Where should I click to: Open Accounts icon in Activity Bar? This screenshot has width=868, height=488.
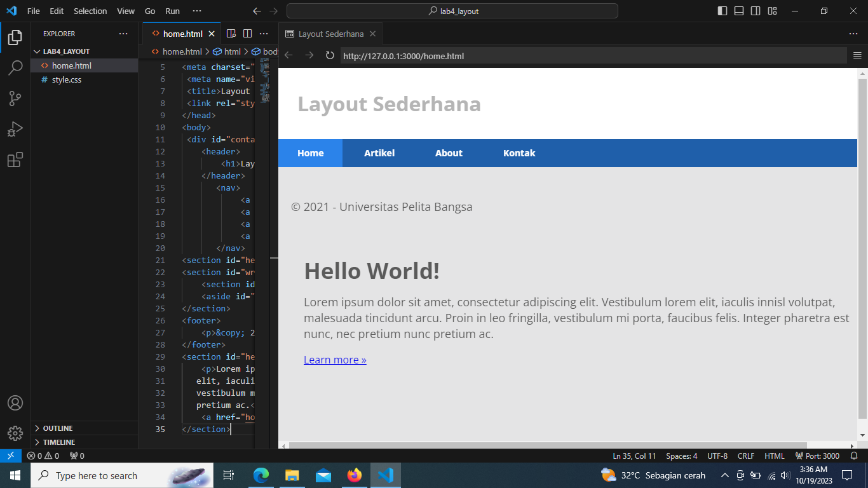[15, 402]
